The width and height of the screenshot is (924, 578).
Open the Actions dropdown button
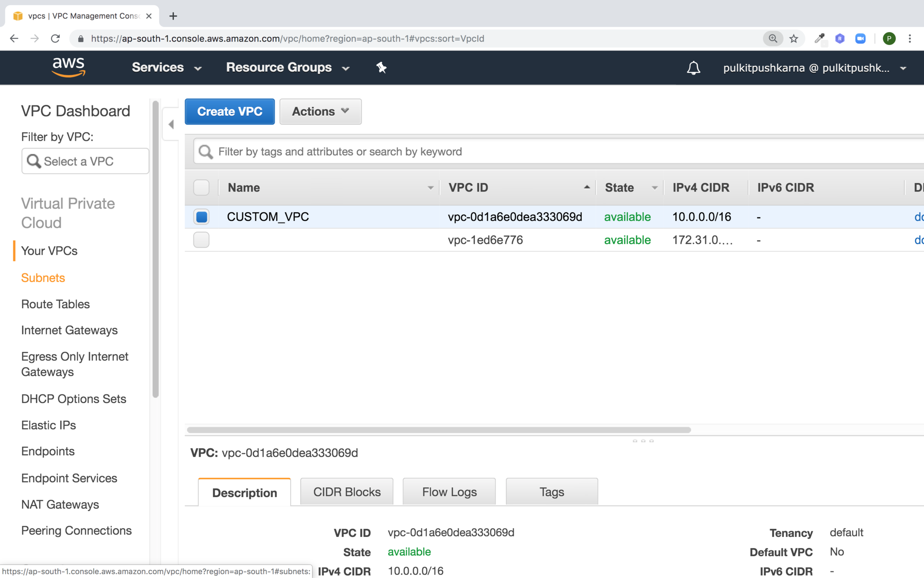320,112
